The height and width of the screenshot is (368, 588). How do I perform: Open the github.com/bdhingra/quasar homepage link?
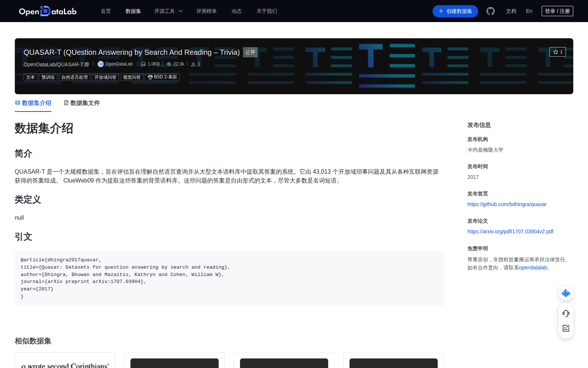tap(507, 204)
